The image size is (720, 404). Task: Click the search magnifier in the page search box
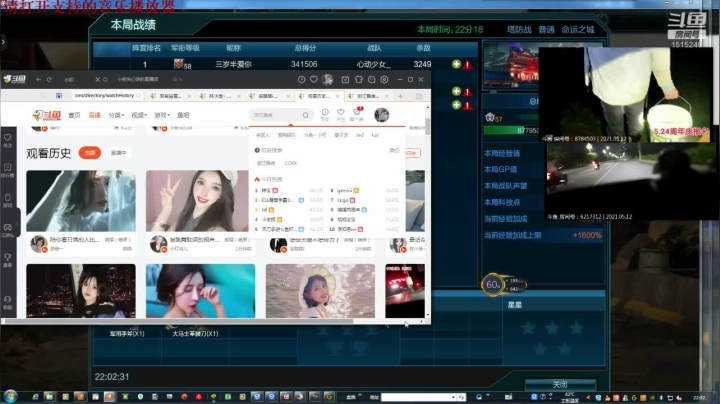(305, 115)
